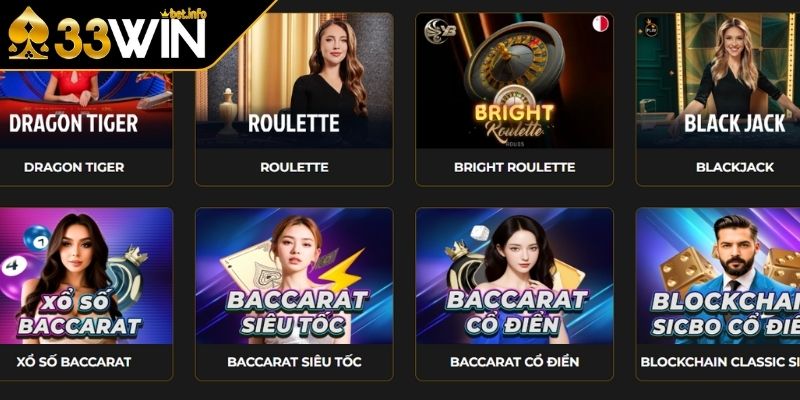
Task: Click the 33WIN logo
Action: (x=108, y=33)
